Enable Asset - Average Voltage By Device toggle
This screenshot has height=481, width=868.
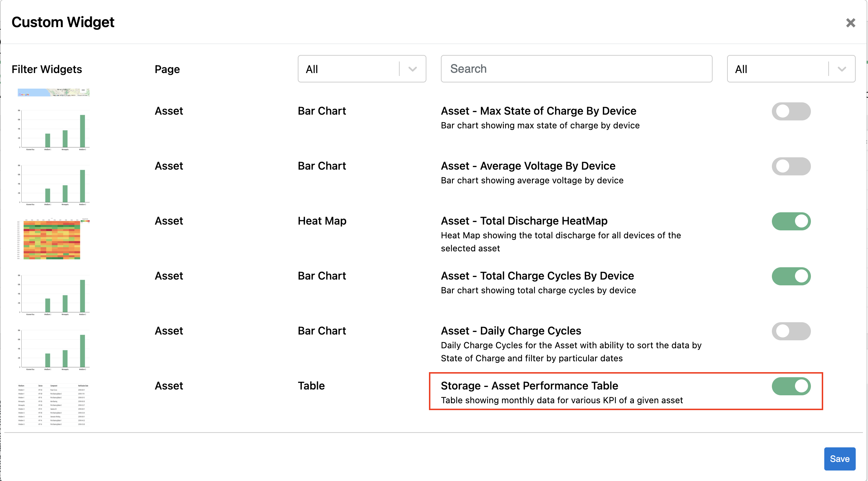791,166
